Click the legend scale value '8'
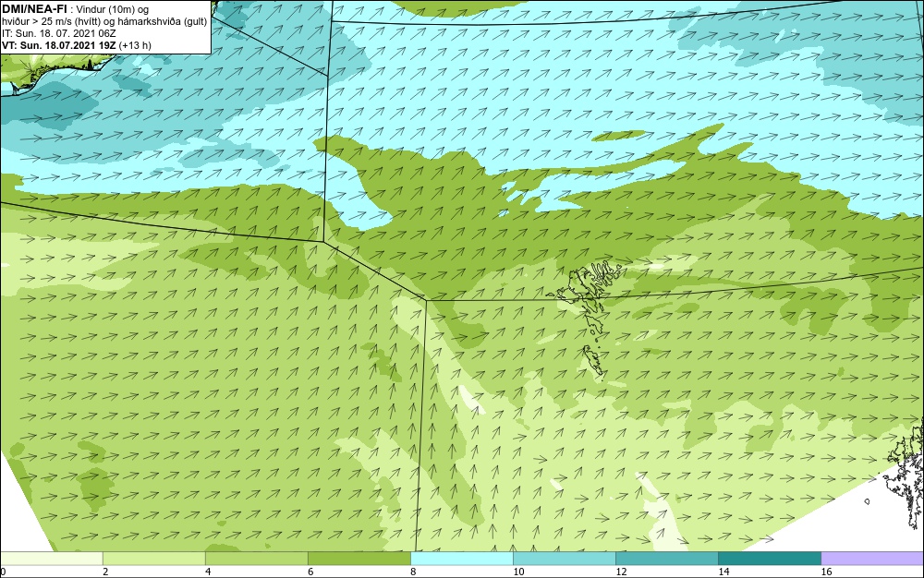Screen dimensions: 924x578 [x=413, y=572]
